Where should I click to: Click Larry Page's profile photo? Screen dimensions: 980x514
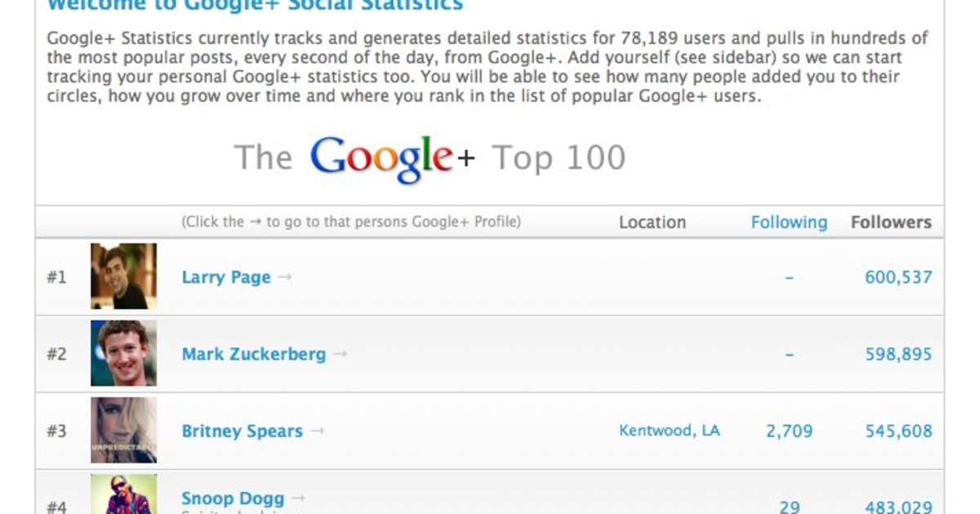122,277
